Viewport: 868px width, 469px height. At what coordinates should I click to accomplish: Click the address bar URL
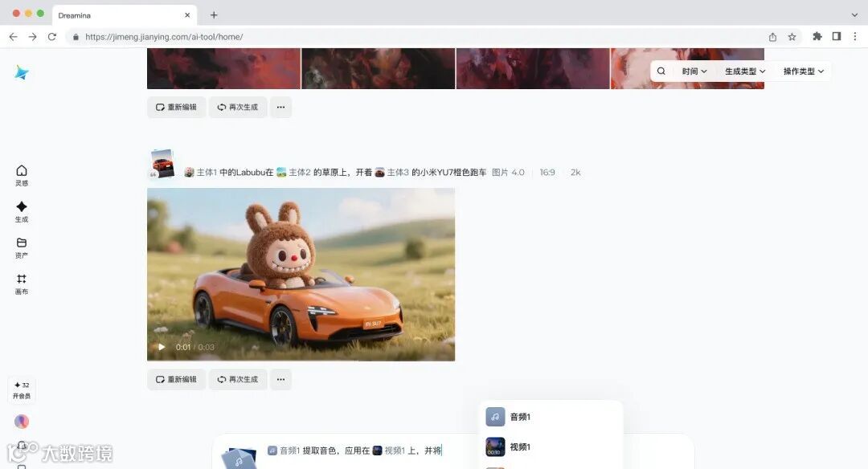[164, 37]
